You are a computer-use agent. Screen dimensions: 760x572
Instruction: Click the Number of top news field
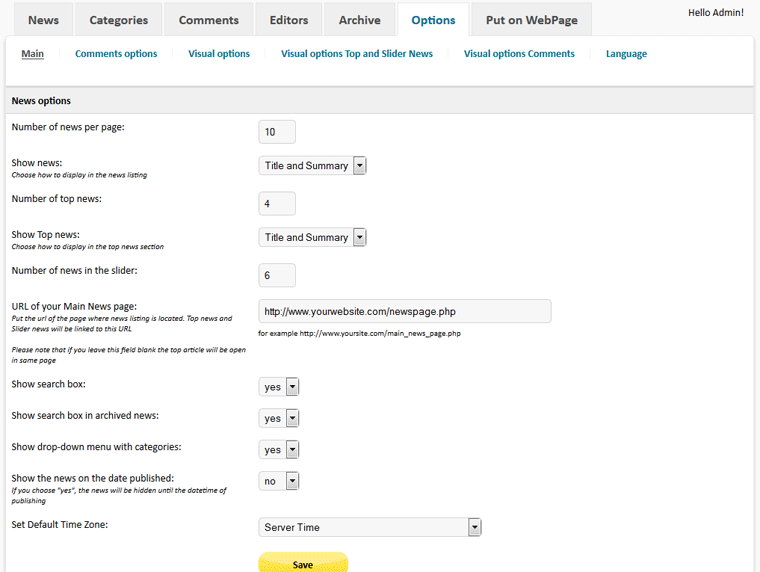tap(277, 204)
